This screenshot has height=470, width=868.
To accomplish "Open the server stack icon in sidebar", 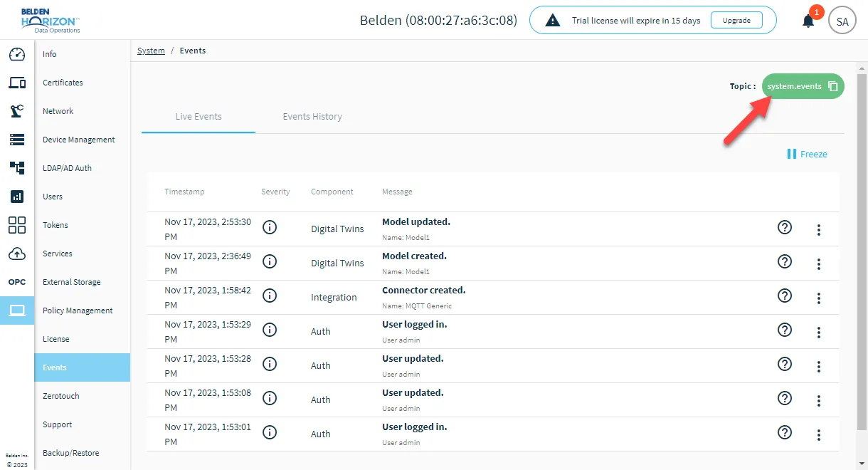I will click(17, 140).
